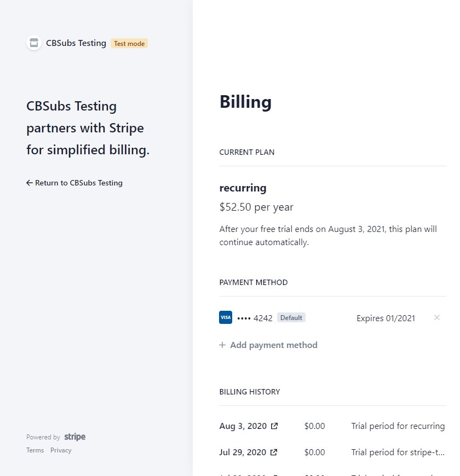Image resolution: width=460 pixels, height=476 pixels.
Task: Select the Aug 3, 2020 billing history date
Action: click(x=243, y=426)
